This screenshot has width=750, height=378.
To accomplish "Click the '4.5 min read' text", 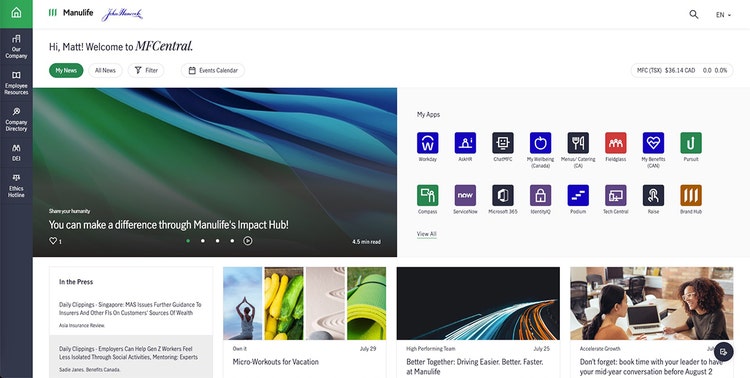I will pyautogui.click(x=366, y=242).
